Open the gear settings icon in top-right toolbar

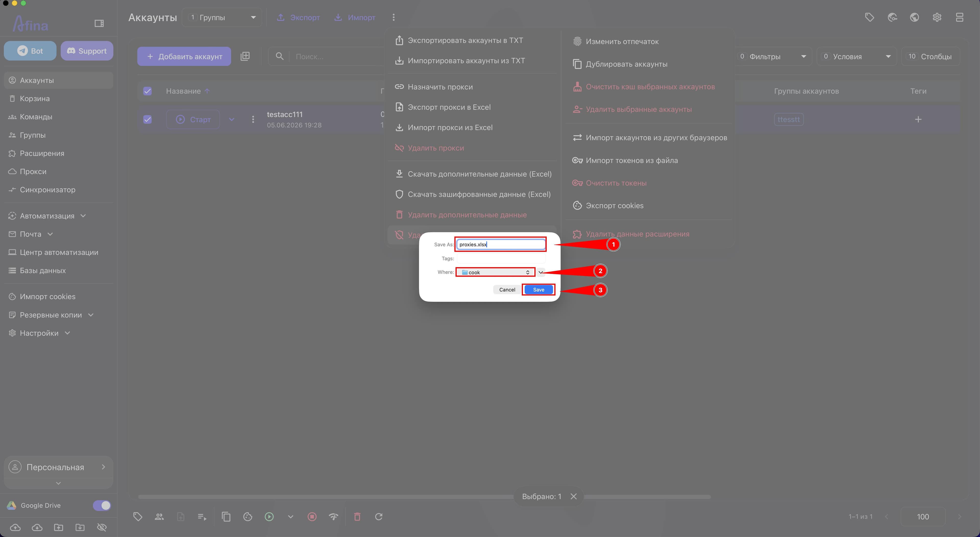coord(937,18)
